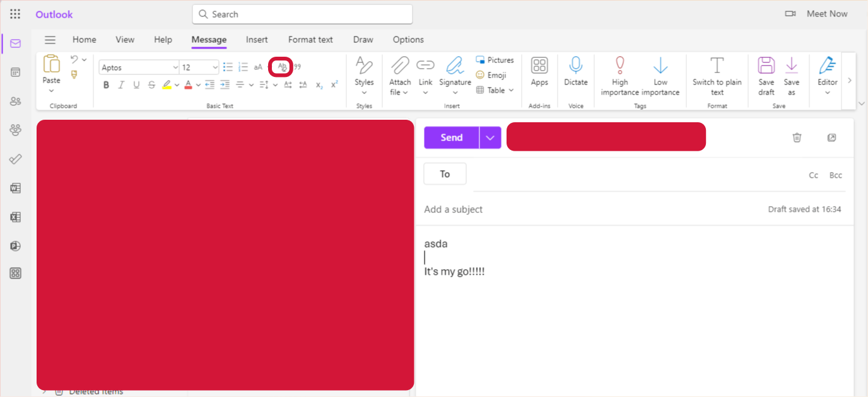Open More apps in the left sidebar

click(15, 273)
